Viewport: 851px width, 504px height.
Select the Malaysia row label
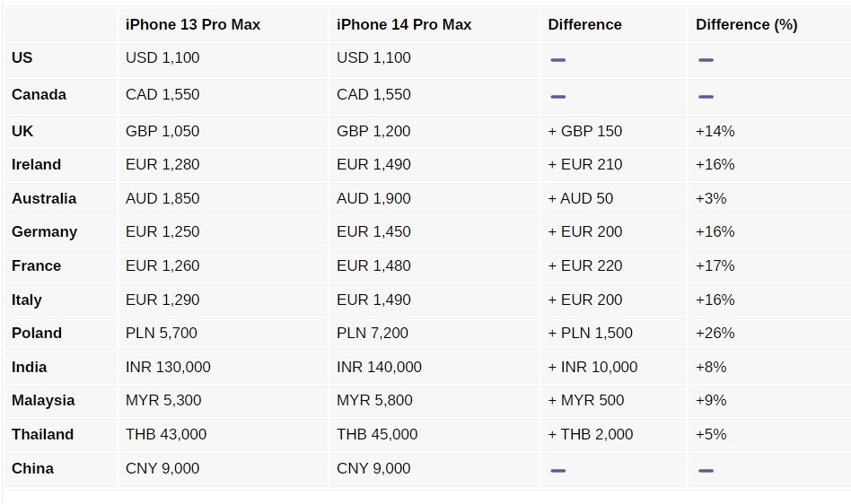pyautogui.click(x=43, y=400)
